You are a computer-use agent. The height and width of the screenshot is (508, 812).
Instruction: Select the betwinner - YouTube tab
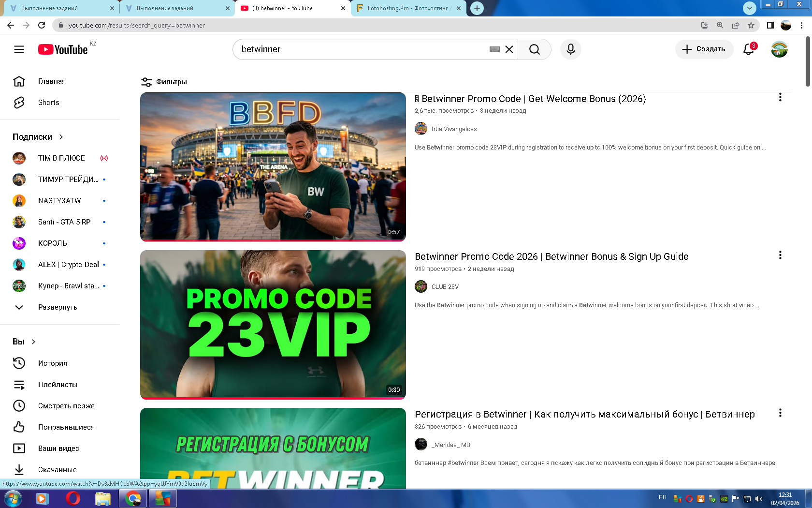coord(292,8)
